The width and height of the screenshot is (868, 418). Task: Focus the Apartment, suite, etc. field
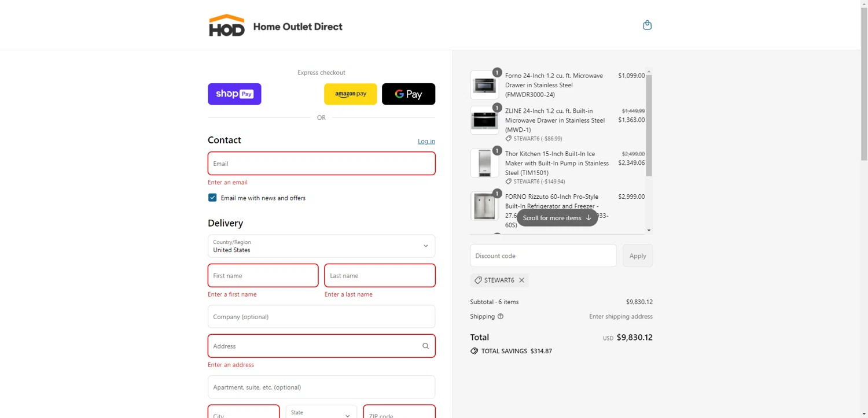coord(321,387)
